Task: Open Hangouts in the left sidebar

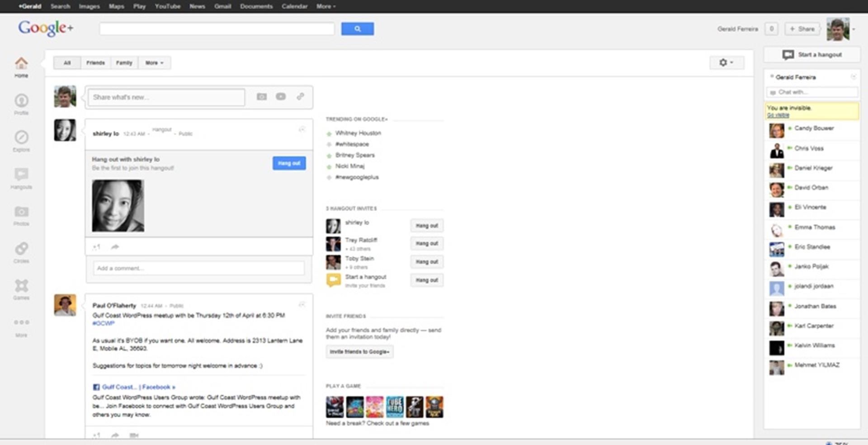Action: (x=21, y=174)
